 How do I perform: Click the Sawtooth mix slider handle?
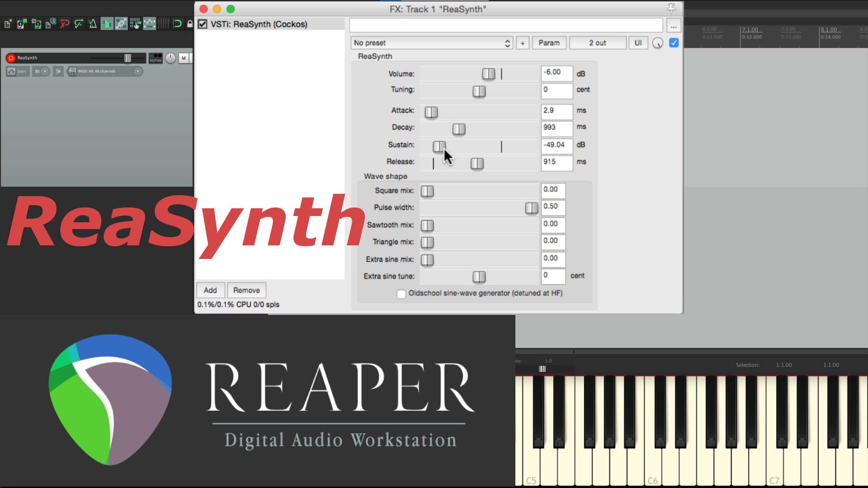point(427,225)
